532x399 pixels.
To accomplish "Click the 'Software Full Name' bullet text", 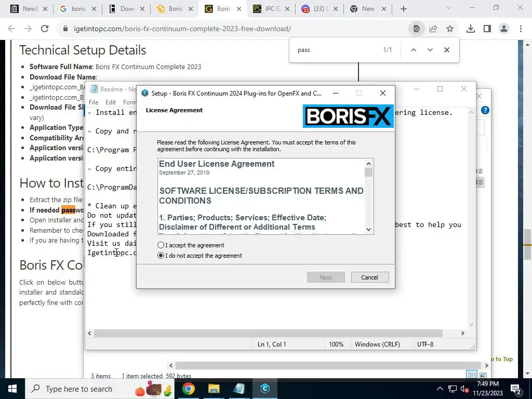I will coord(115,66).
